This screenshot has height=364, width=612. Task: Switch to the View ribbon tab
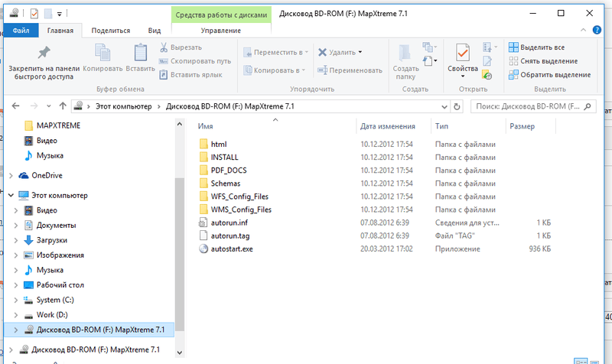pyautogui.click(x=154, y=31)
